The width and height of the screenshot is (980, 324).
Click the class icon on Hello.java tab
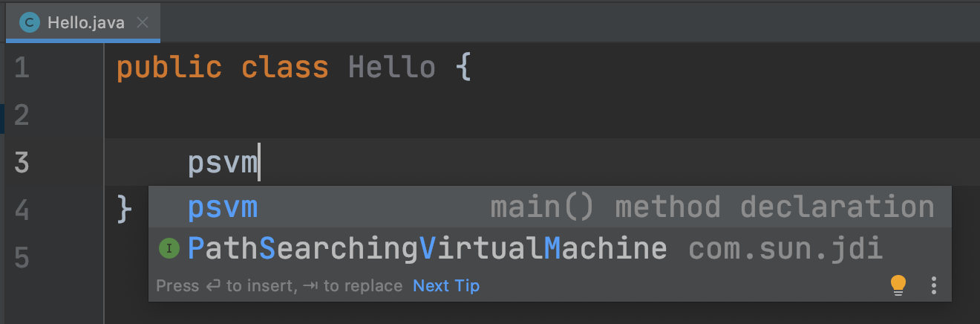coord(30,22)
